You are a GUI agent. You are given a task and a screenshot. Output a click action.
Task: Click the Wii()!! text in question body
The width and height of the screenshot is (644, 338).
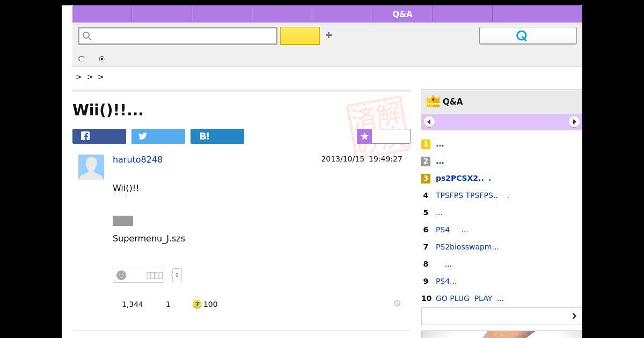coord(126,188)
